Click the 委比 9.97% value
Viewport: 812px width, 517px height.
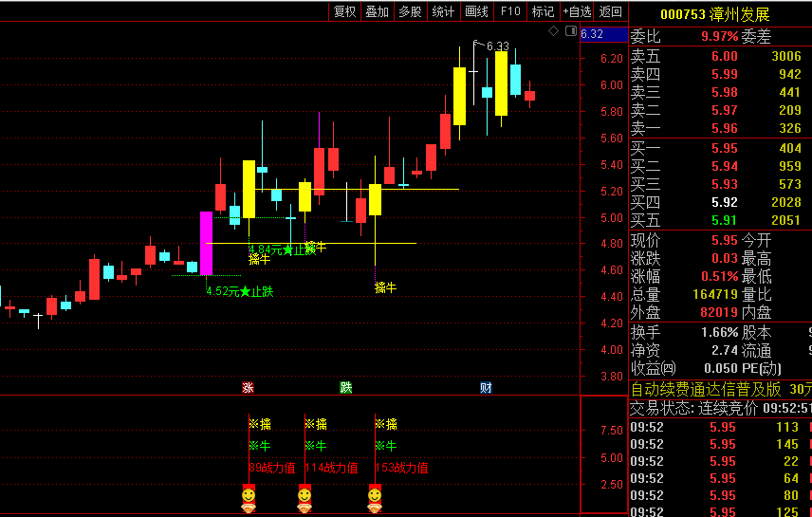[719, 36]
